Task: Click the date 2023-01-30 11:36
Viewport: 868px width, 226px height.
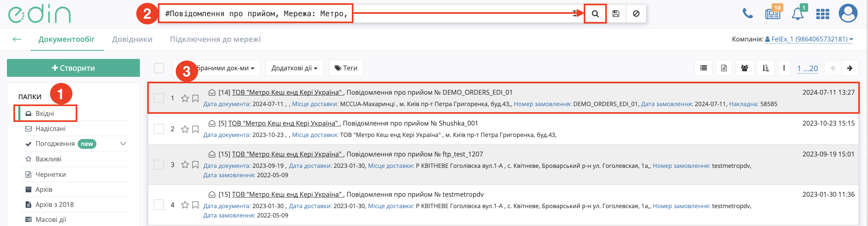Action: pyautogui.click(x=829, y=194)
